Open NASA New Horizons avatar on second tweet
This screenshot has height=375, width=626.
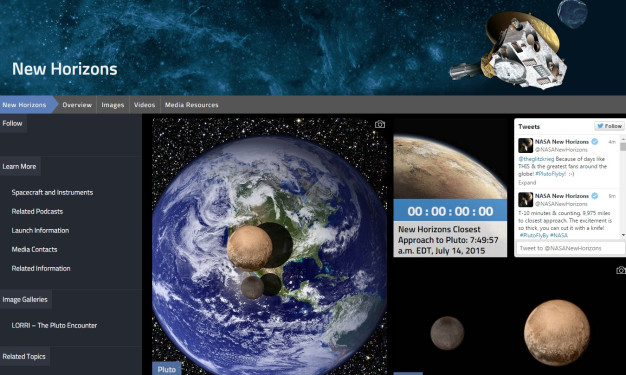point(525,199)
